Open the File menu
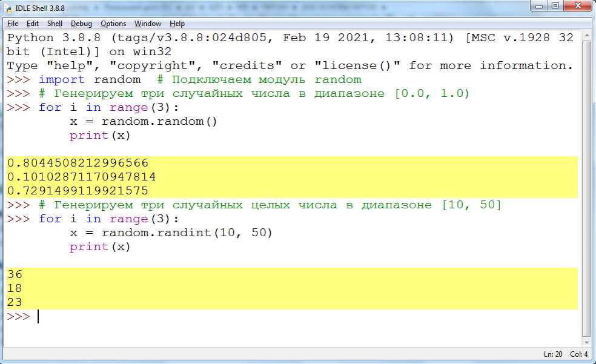This screenshot has height=364, width=596. (13, 24)
